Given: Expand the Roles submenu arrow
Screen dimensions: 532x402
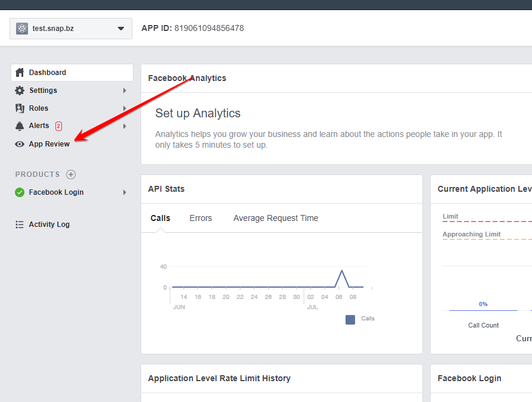Looking at the screenshot, I should pyautogui.click(x=125, y=108).
